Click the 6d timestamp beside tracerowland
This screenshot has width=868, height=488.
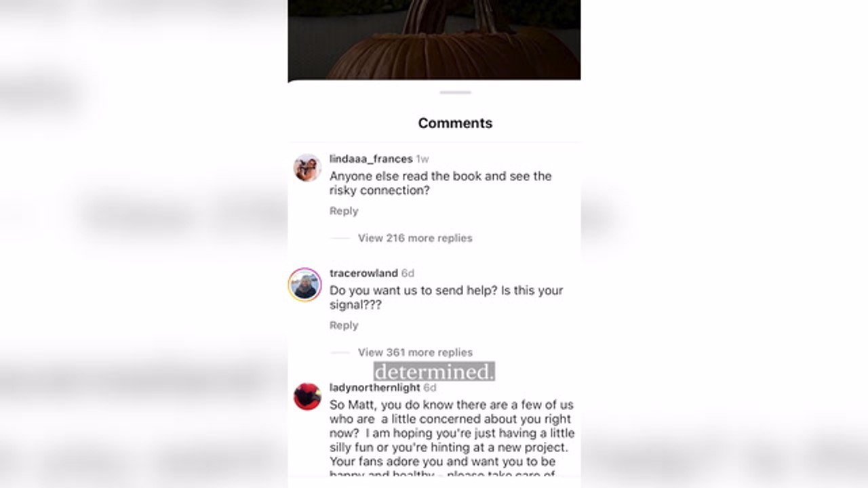408,273
